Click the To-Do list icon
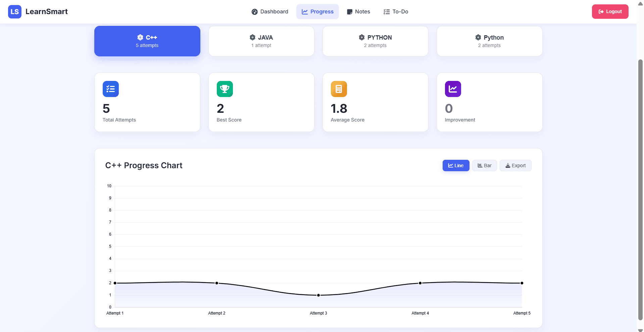This screenshot has width=644, height=332. pos(387,12)
